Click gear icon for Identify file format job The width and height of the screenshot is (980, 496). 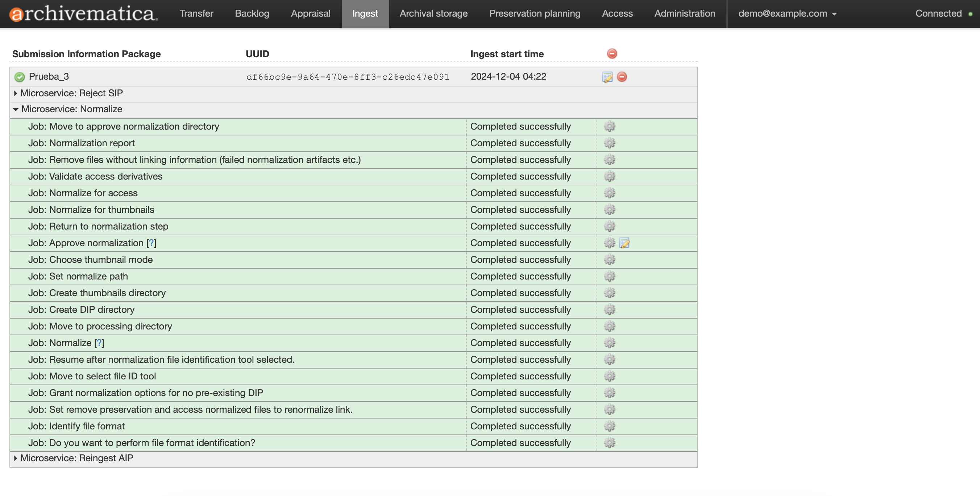tap(609, 426)
